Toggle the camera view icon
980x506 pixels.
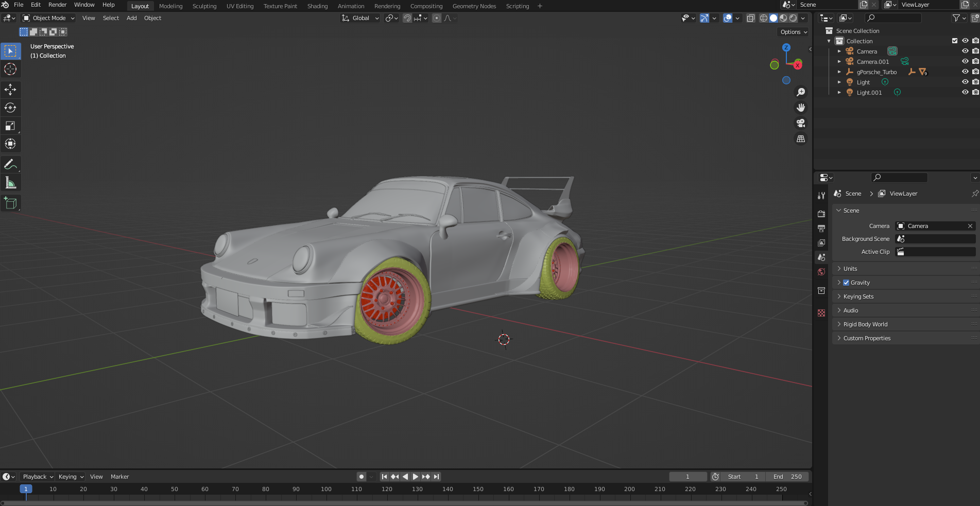801,123
